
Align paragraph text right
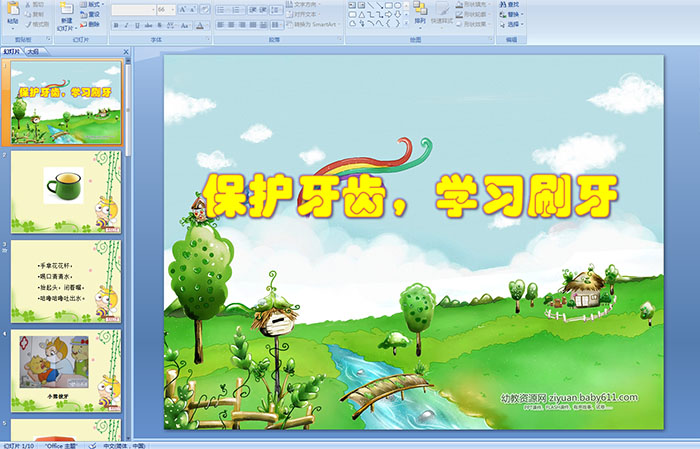click(x=242, y=25)
